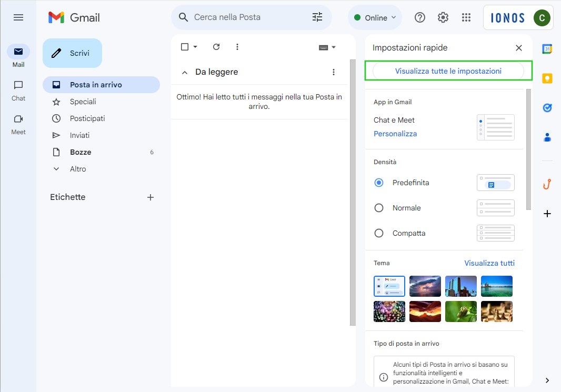Screen dimensions: 561x392
Task: Get add-ons with the plus icon
Action: (x=547, y=214)
